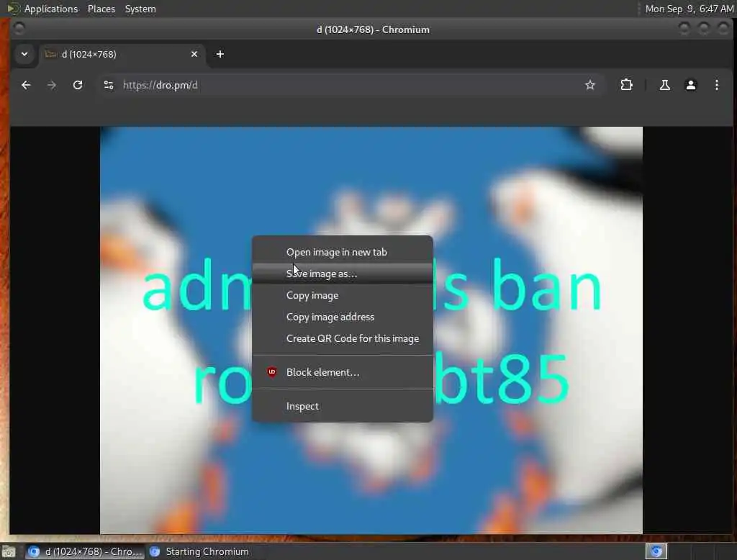Open the profile avatar menu
The image size is (737, 560).
pyautogui.click(x=690, y=85)
